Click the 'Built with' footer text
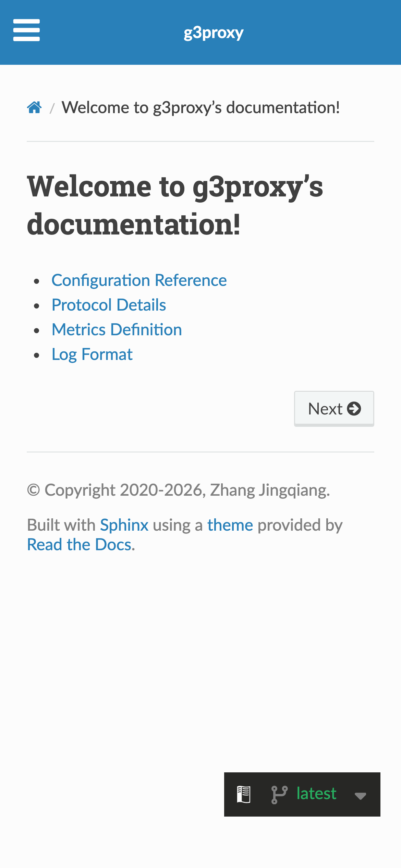The image size is (401, 868). 61,525
